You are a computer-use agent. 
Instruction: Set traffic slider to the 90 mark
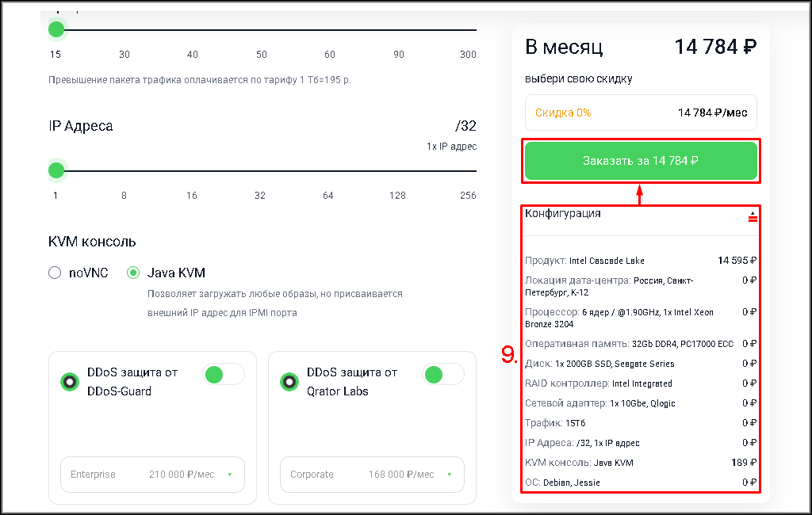tap(399, 30)
